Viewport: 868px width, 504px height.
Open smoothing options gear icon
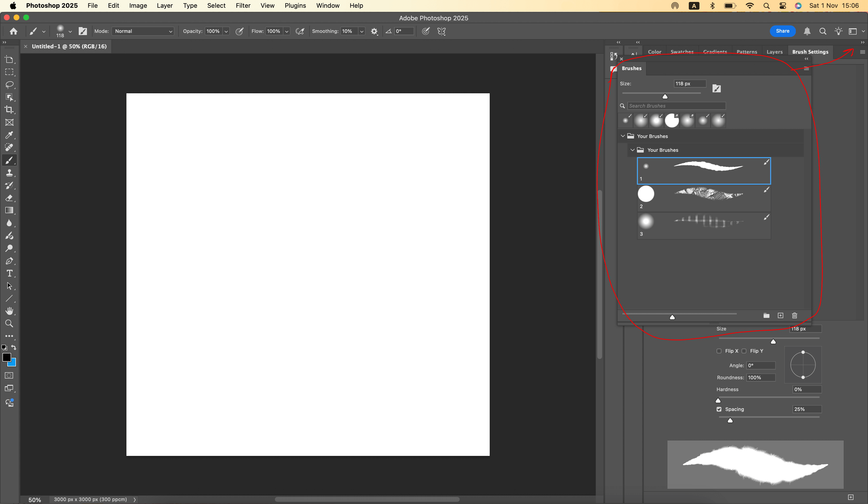tap(374, 31)
